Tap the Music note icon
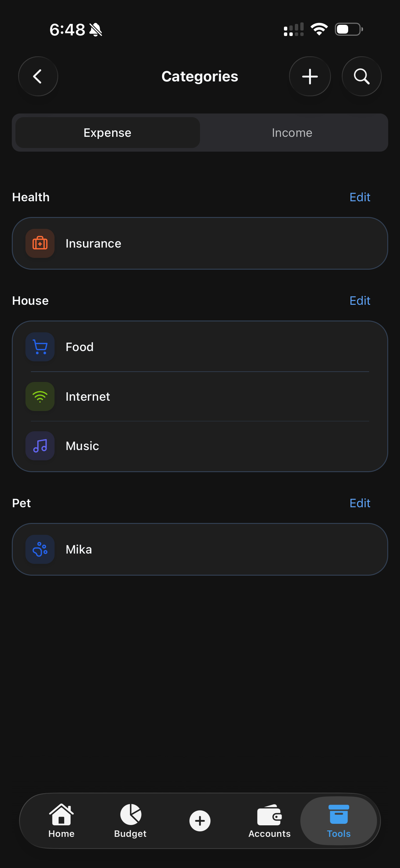The image size is (400, 868). click(40, 446)
